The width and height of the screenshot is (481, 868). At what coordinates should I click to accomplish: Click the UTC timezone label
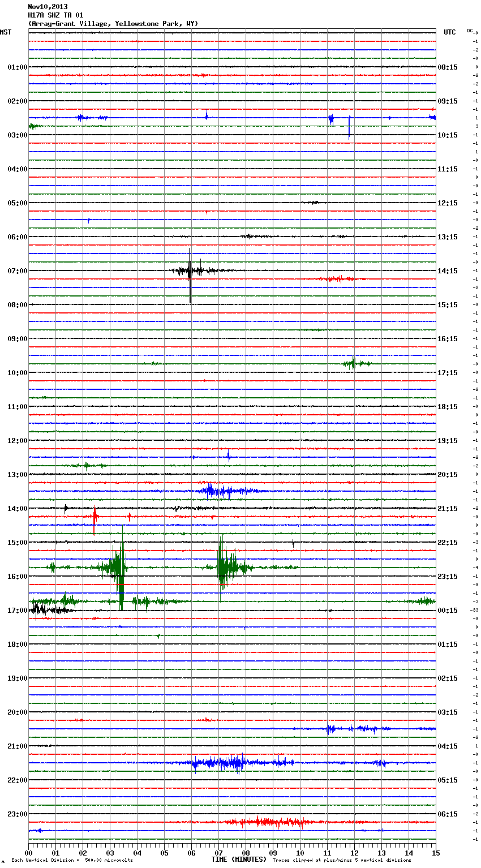pyautogui.click(x=450, y=32)
